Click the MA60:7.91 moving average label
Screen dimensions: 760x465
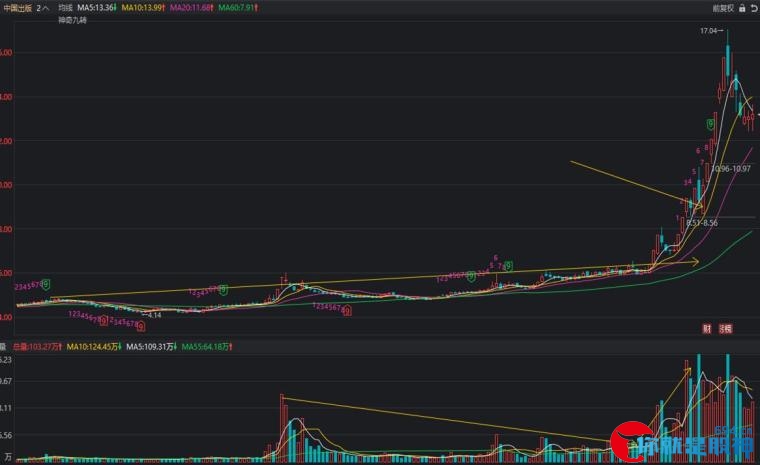click(x=238, y=8)
